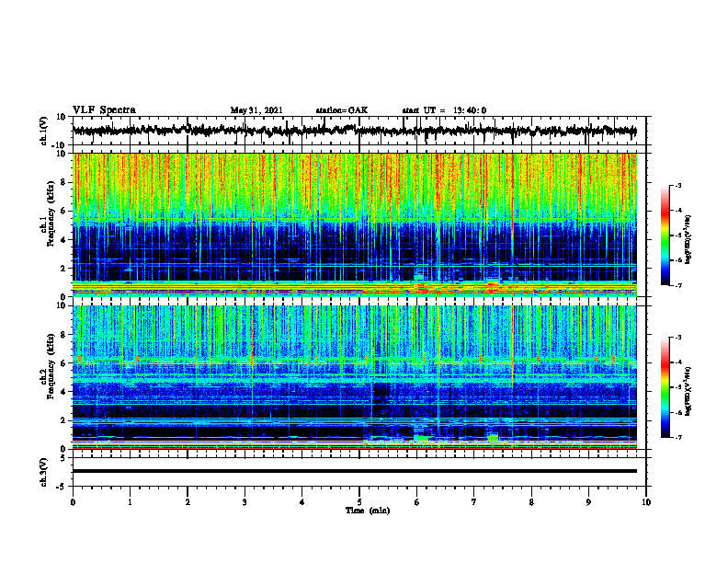
Task: Click time axis tick label "8"
Action: click(531, 502)
